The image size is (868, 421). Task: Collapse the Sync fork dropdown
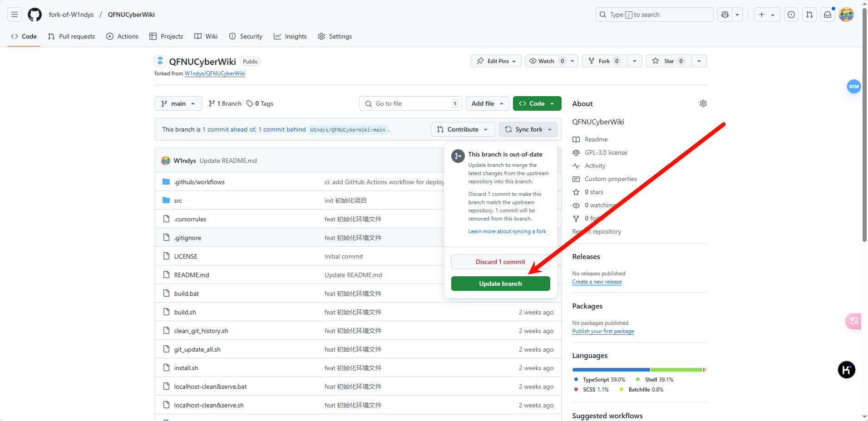(x=528, y=129)
